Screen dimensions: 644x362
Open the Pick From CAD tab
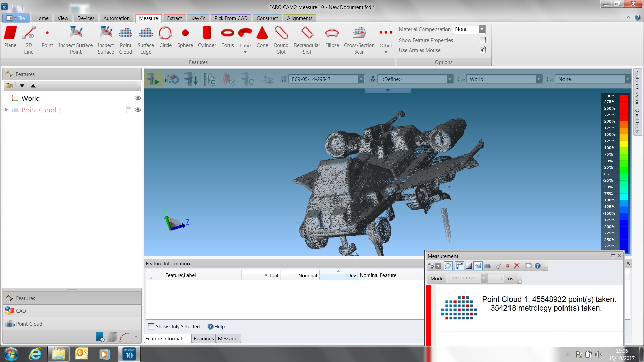[x=231, y=18]
